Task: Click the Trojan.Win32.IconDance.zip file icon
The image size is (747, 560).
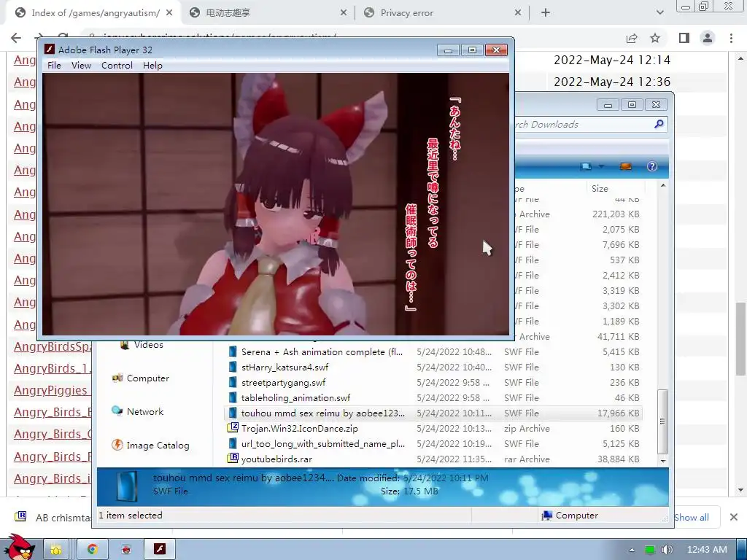Action: (x=233, y=427)
